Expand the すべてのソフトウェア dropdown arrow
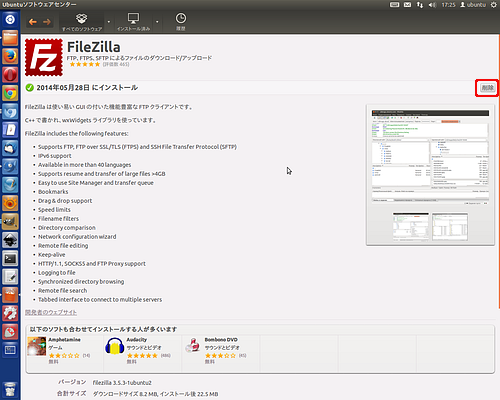The image size is (500, 400). click(x=108, y=22)
